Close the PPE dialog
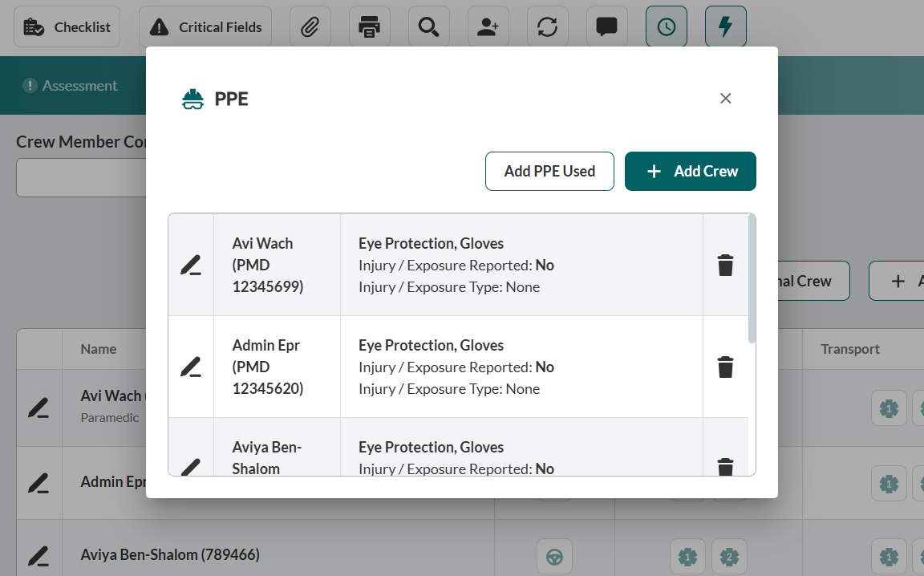 (x=725, y=98)
